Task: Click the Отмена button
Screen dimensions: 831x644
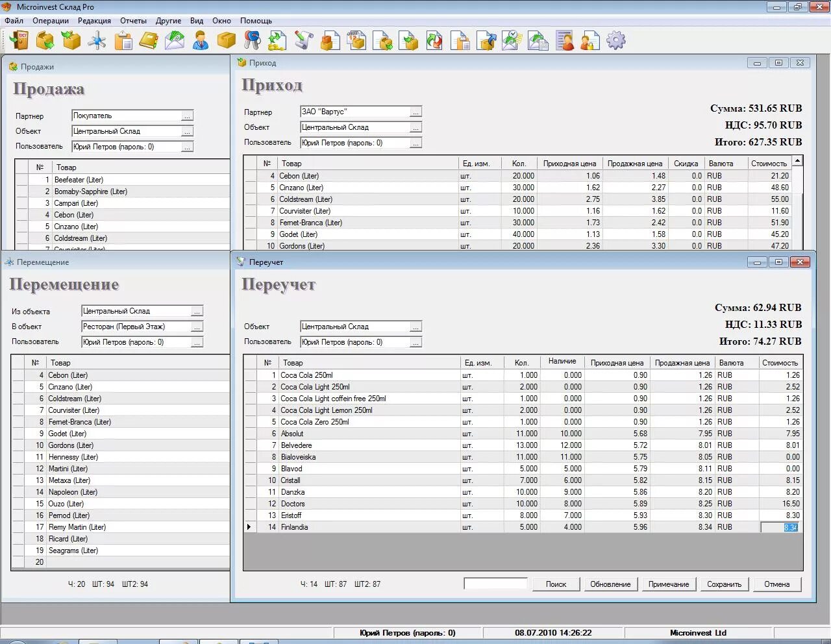Action: coord(777,584)
